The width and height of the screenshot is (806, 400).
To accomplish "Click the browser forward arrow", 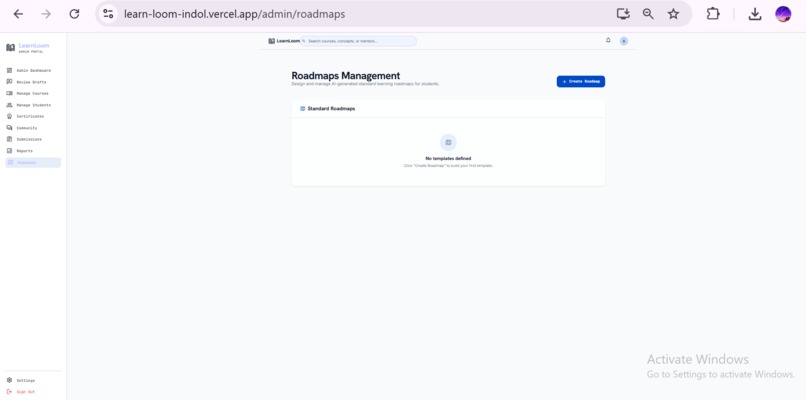I will [x=46, y=14].
